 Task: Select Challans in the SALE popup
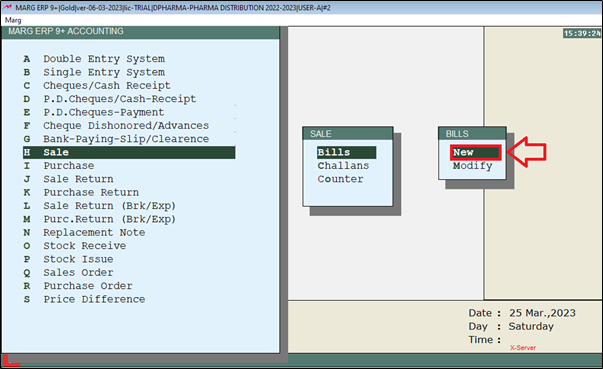[343, 166]
